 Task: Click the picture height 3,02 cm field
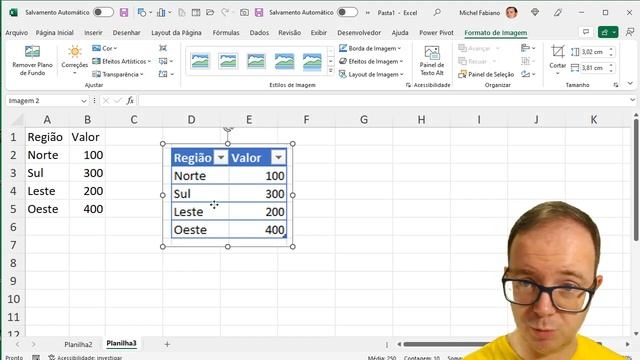pyautogui.click(x=594, y=52)
